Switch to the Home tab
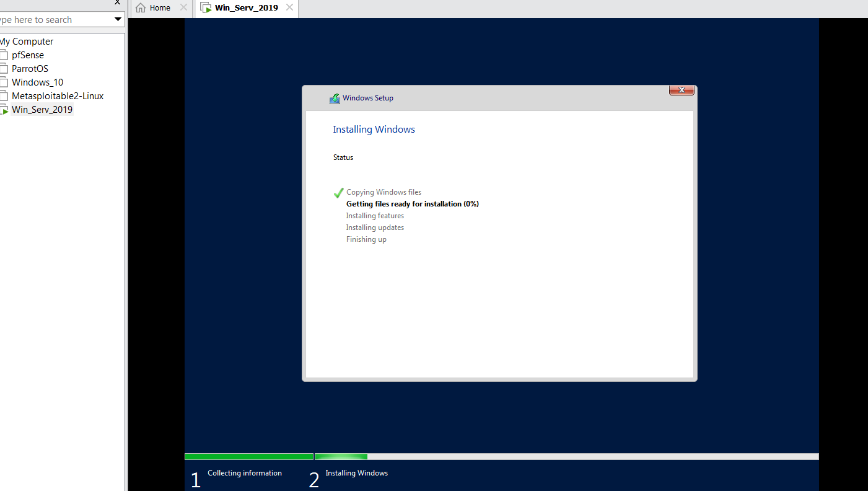 (160, 8)
